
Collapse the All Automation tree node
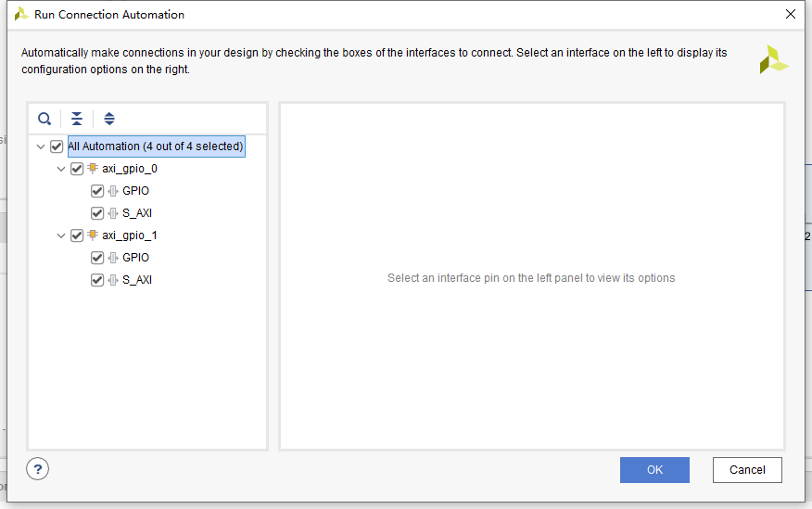coord(41,146)
